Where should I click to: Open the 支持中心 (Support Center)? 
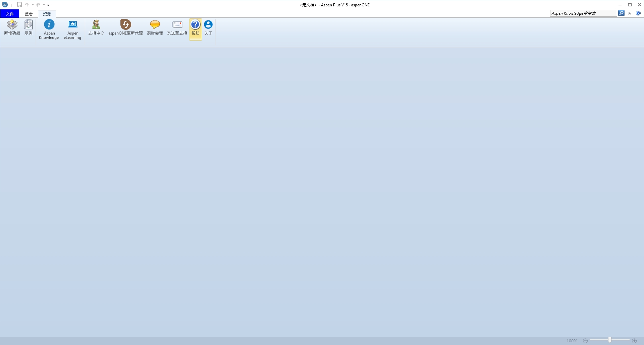96,27
